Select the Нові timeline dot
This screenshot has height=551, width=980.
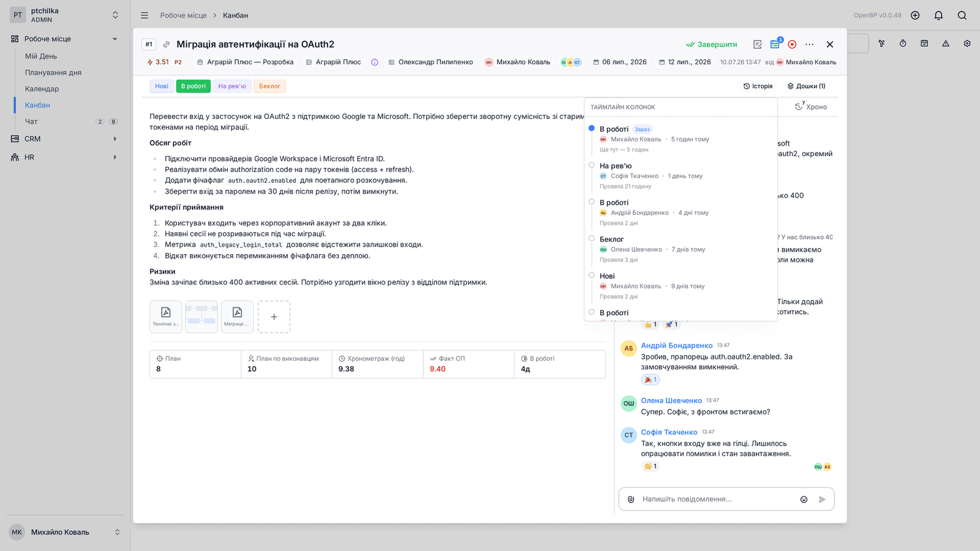(592, 275)
